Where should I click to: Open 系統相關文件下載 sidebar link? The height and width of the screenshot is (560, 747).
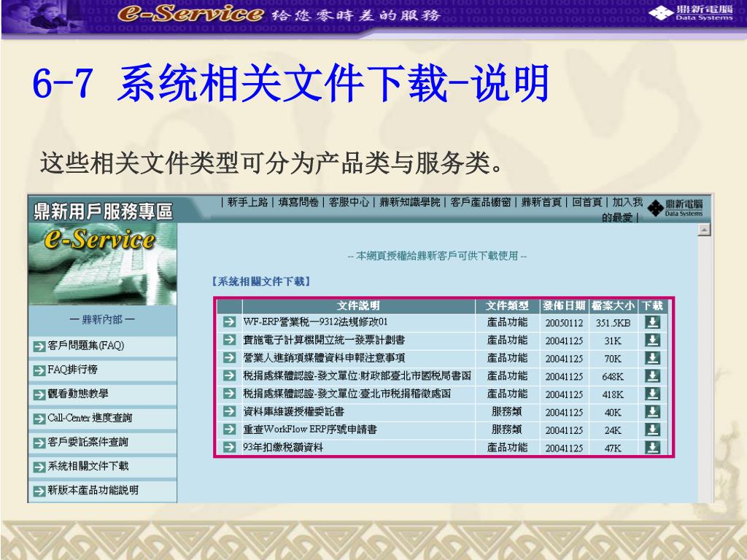point(88,466)
